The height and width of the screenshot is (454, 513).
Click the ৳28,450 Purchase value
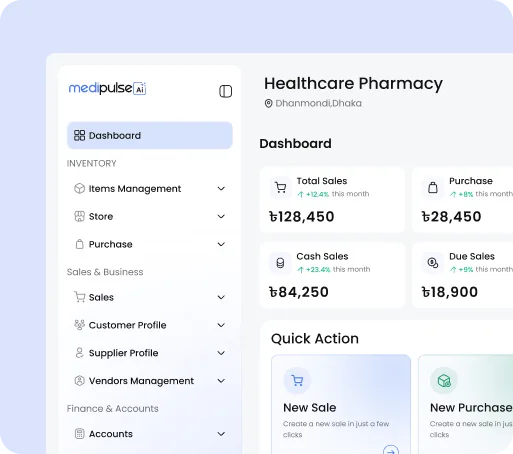[451, 217]
